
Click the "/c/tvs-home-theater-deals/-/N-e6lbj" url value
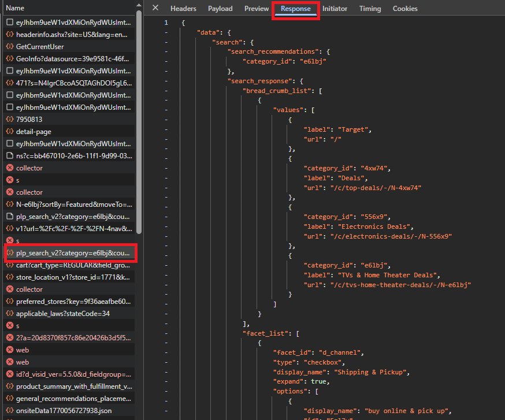click(400, 285)
